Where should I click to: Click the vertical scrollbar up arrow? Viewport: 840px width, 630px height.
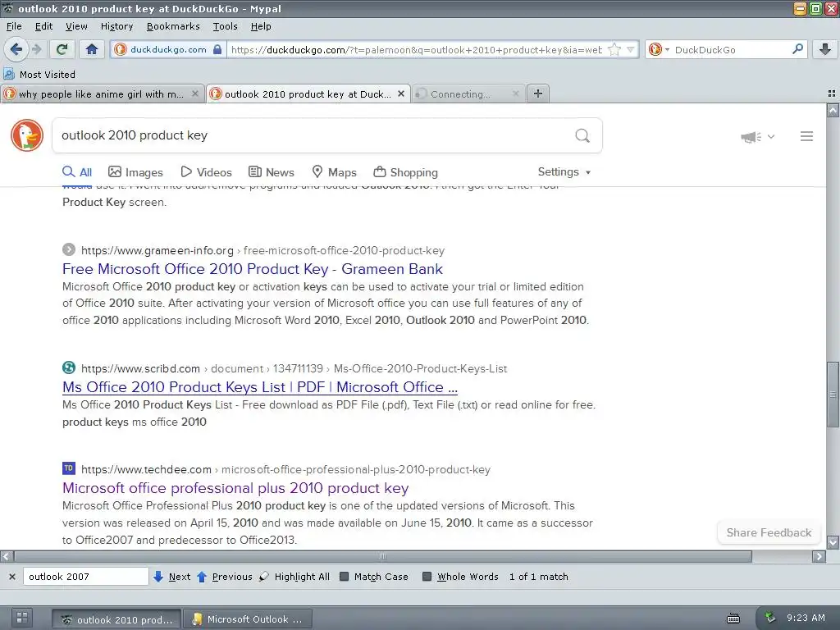coord(833,111)
